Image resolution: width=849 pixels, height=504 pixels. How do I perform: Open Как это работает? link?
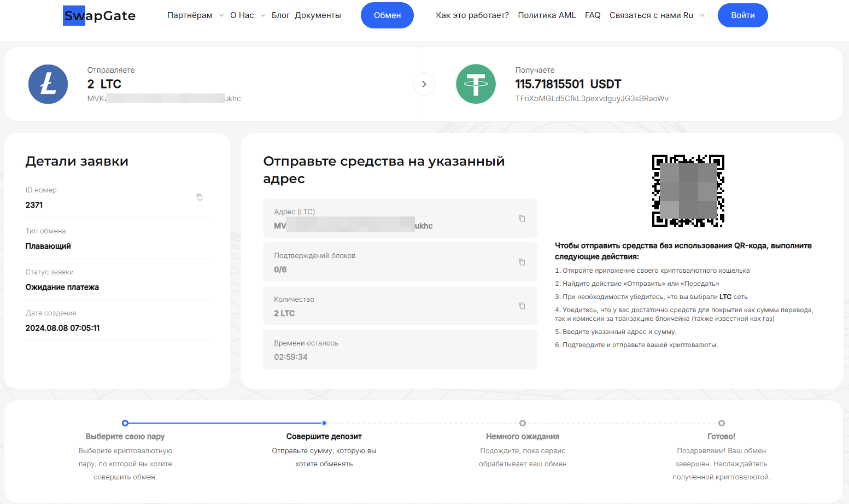(x=472, y=15)
